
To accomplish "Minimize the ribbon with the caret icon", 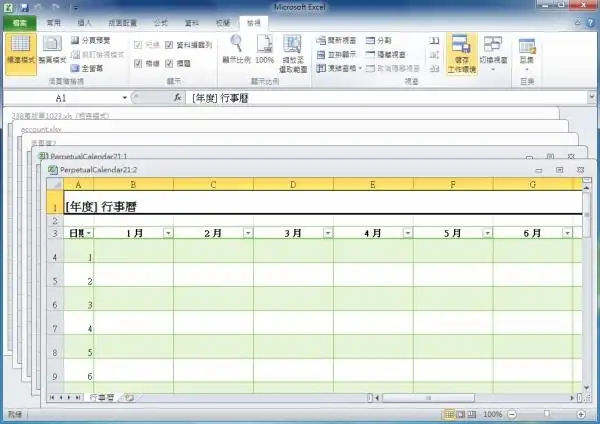I will (x=578, y=23).
